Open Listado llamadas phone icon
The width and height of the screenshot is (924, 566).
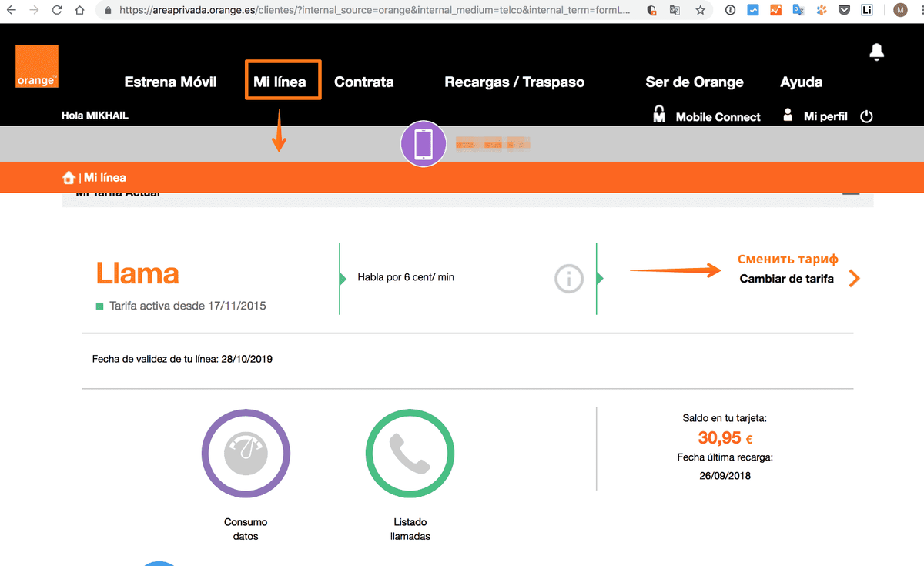coord(410,454)
